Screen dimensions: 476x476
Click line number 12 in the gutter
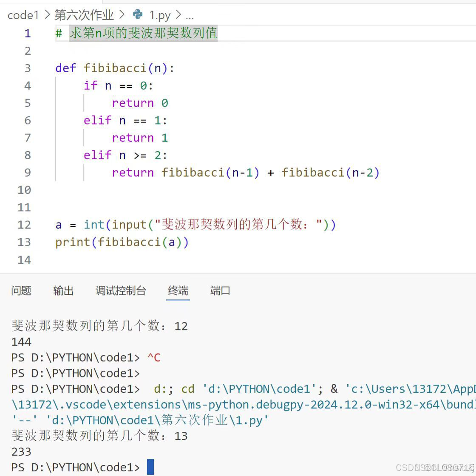24,225
